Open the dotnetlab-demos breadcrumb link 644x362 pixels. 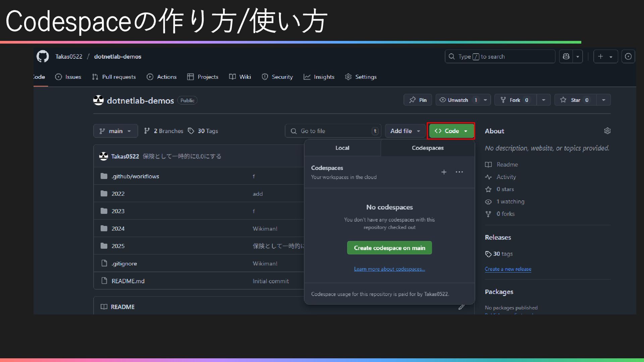tap(117, 56)
